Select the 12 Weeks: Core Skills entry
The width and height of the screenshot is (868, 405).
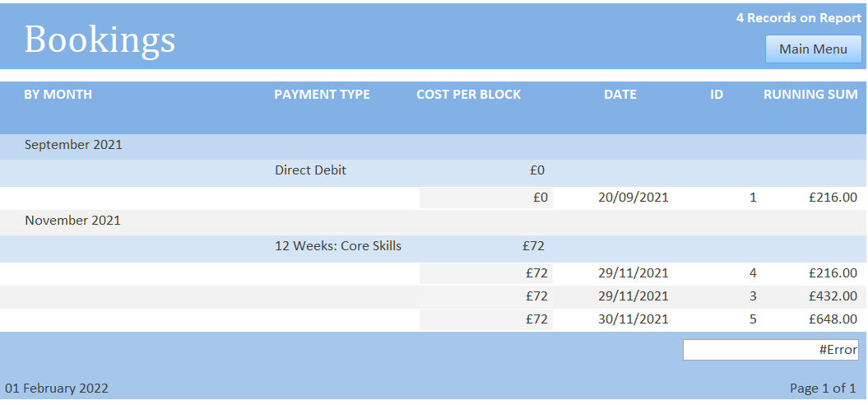coord(338,246)
